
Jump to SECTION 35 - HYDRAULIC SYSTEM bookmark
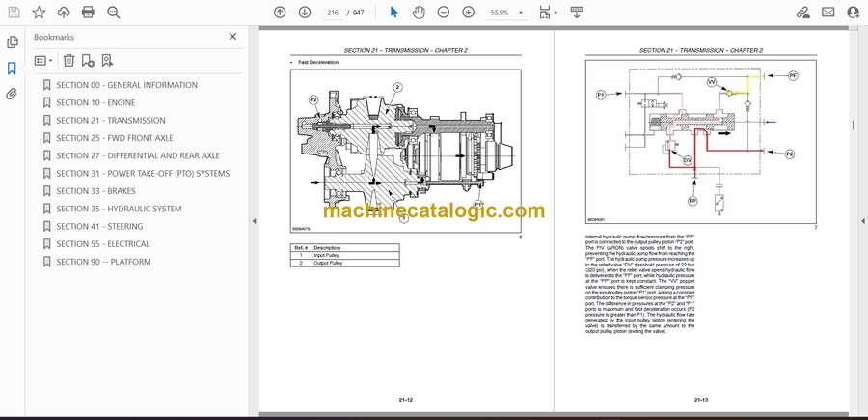point(119,209)
